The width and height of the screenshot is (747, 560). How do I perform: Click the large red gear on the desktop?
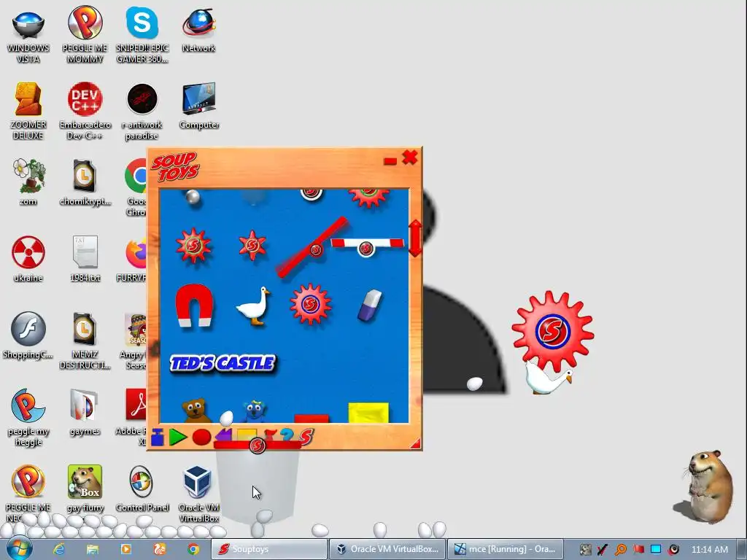553,331
